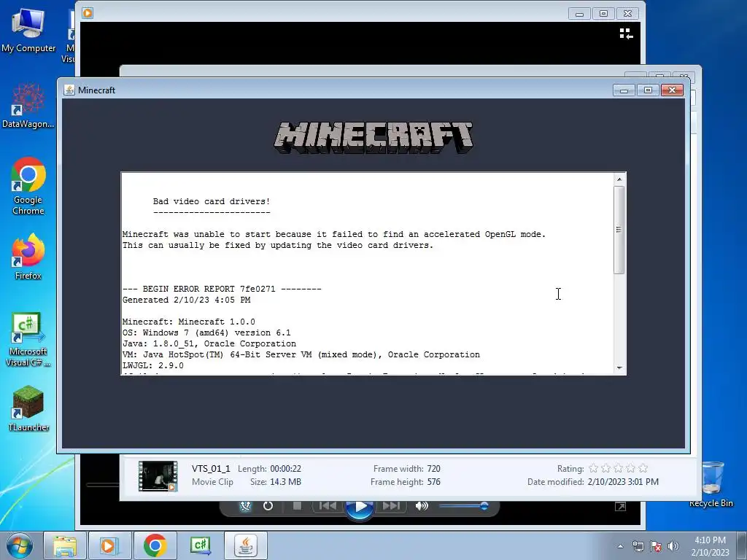Click the Media Player title bar icon

pos(88,13)
